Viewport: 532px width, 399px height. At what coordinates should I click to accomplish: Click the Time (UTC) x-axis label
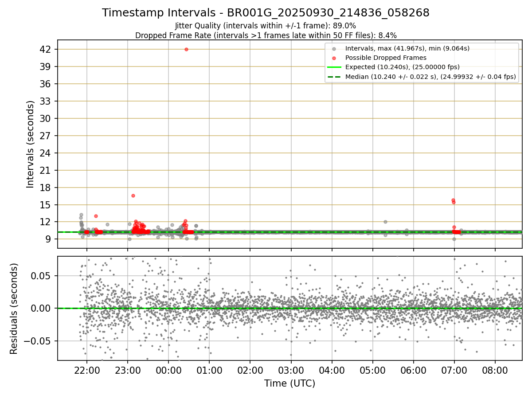pyautogui.click(x=289, y=383)
